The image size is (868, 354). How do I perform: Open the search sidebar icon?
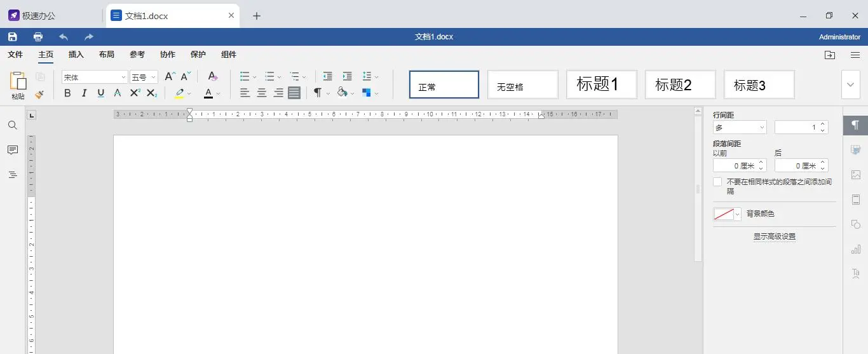(13, 125)
